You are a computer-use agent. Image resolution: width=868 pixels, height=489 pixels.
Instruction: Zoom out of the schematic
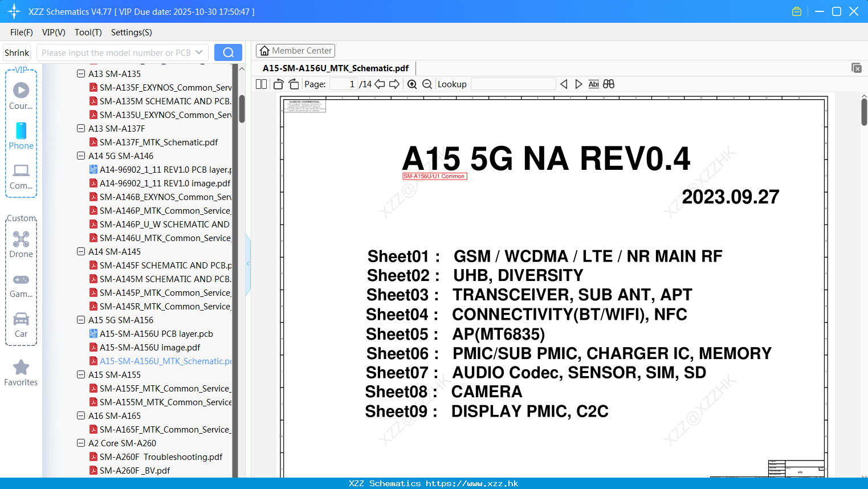tap(427, 84)
